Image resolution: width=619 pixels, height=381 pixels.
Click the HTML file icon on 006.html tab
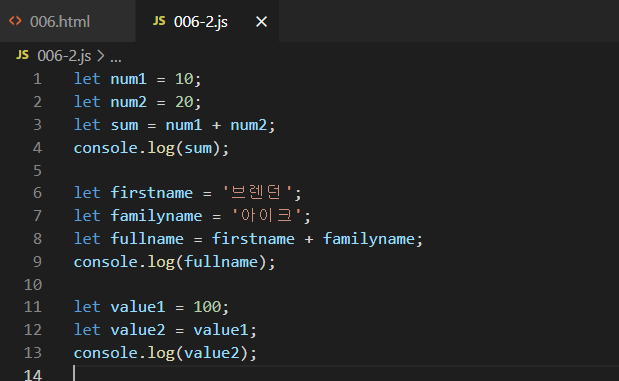(x=15, y=21)
